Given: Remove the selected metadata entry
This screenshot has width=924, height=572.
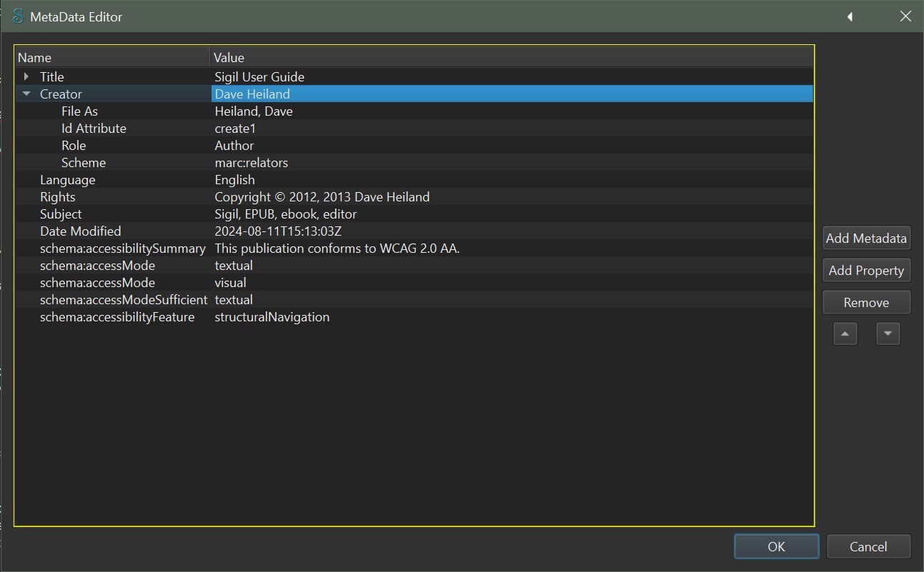Looking at the screenshot, I should coord(866,303).
